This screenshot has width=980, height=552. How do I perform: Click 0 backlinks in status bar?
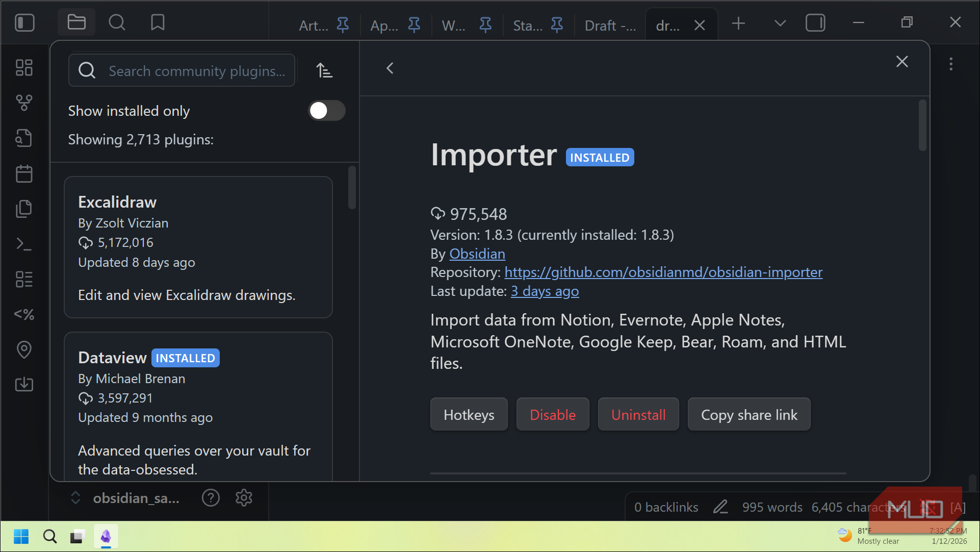(666, 507)
